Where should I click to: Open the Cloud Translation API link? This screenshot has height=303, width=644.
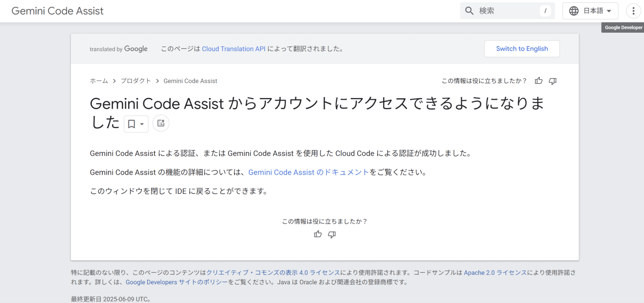pos(234,49)
